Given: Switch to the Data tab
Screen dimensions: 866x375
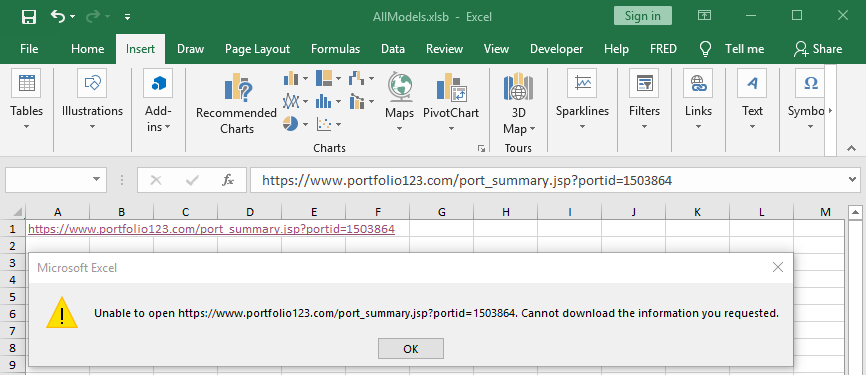Looking at the screenshot, I should (393, 49).
